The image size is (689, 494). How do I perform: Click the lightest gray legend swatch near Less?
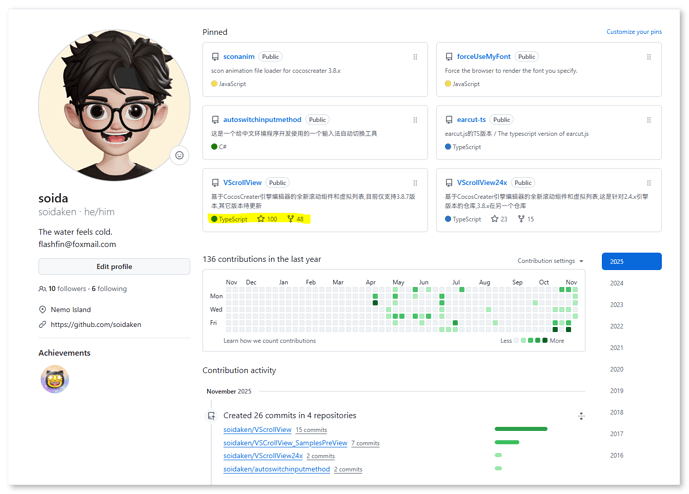(x=517, y=340)
